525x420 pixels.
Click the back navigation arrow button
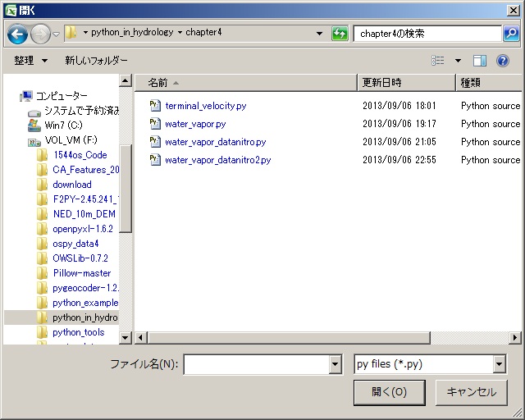tap(18, 34)
